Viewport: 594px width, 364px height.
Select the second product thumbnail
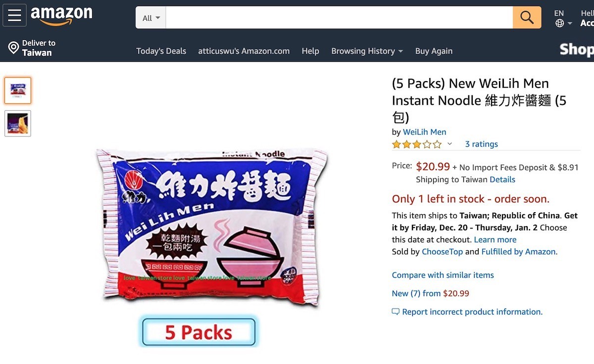pyautogui.click(x=18, y=123)
